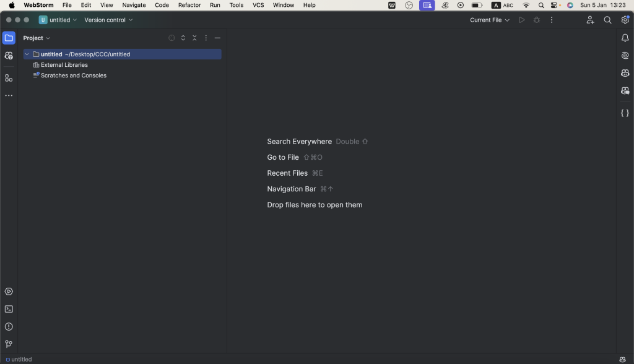The height and width of the screenshot is (364, 634).
Task: Collapse the untitled project root folder
Action: pos(27,54)
